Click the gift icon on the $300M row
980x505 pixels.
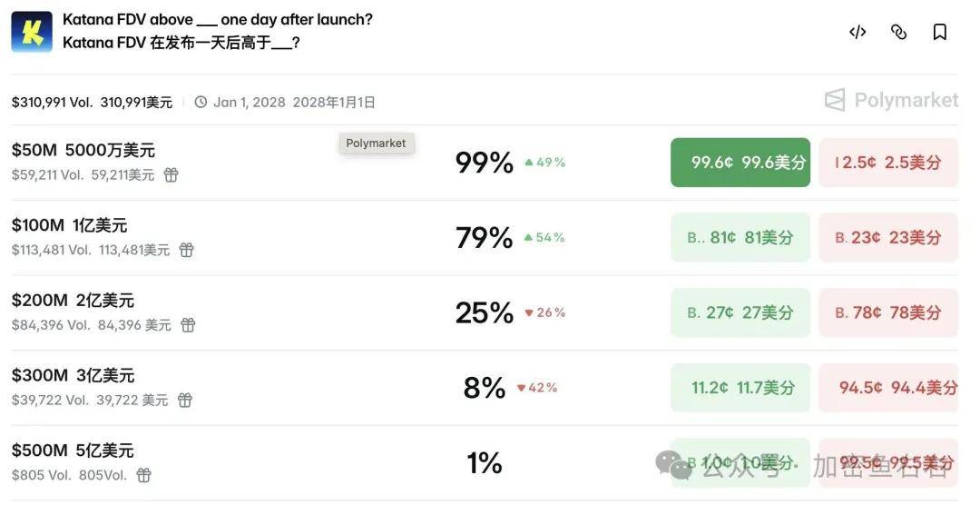[x=185, y=400]
